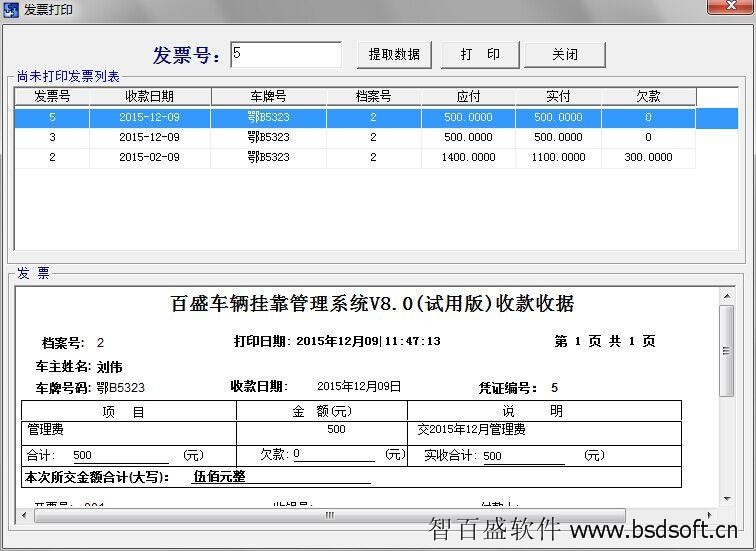This screenshot has height=551, width=756.
Task: Click the 关闭 button
Action: (x=565, y=54)
